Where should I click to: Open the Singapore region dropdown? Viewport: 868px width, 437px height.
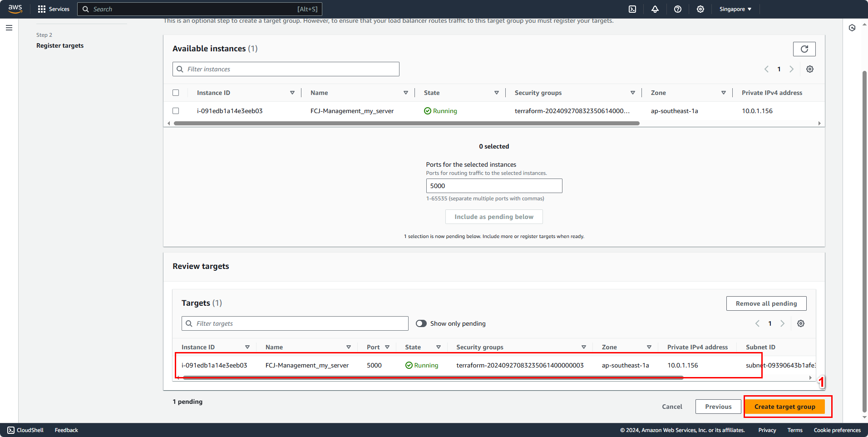coord(734,9)
